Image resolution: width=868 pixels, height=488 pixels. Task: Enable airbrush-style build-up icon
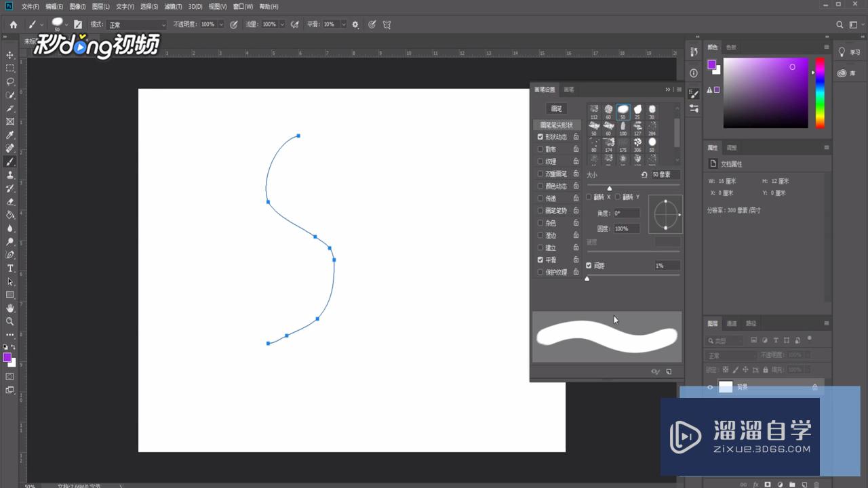click(295, 24)
